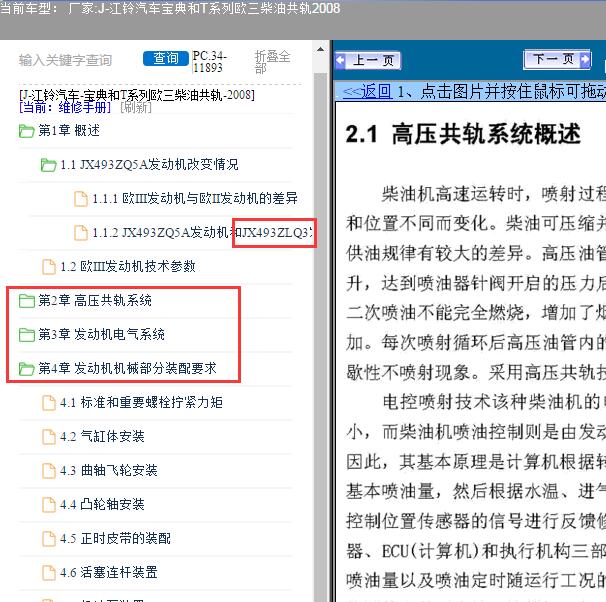Click the document icon of 4.4 凸轮轴安装

coord(49,505)
